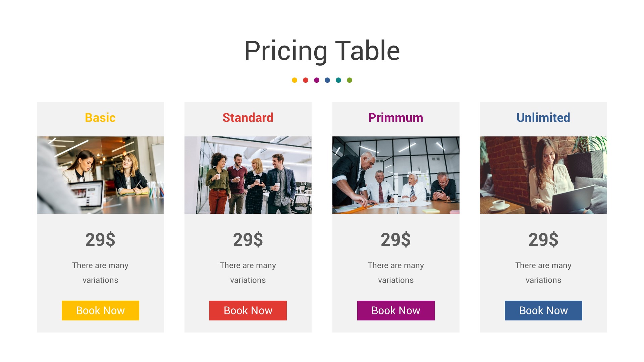Open the Basic plan photo
Screen dimensions: 644x362
pos(100,175)
